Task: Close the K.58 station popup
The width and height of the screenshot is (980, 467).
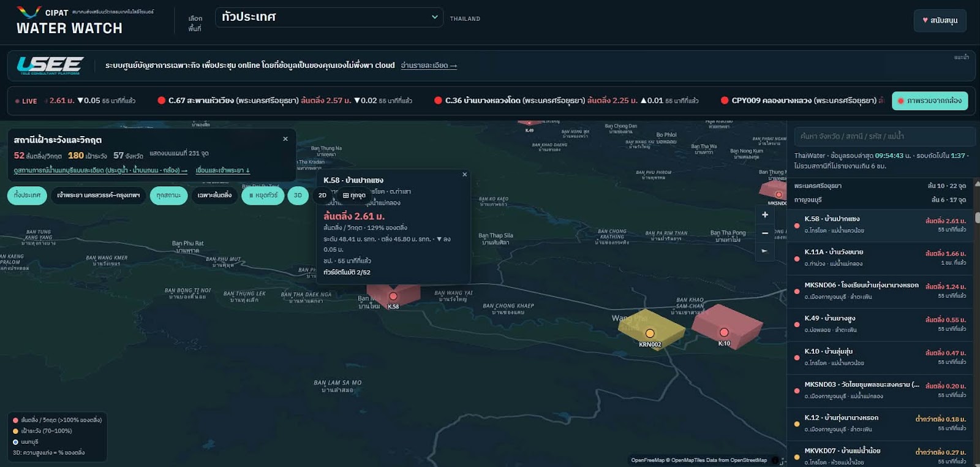Action: 464,175
